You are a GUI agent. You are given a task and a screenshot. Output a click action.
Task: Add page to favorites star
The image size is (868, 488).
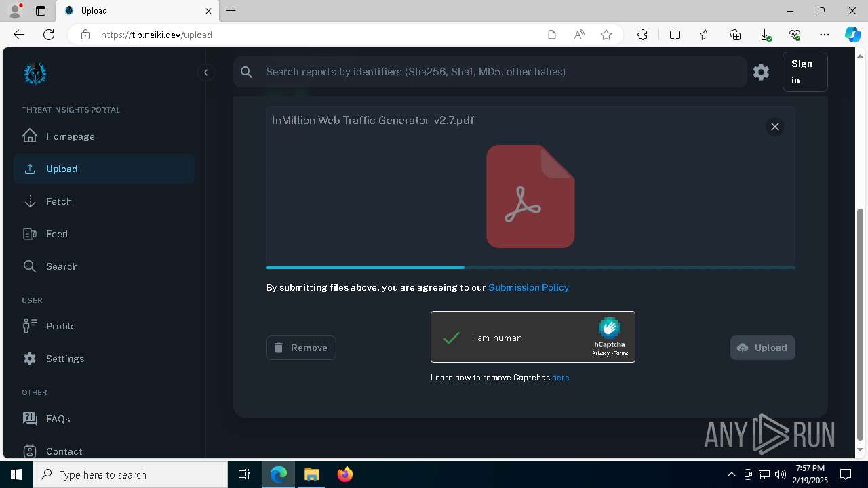[x=606, y=35]
